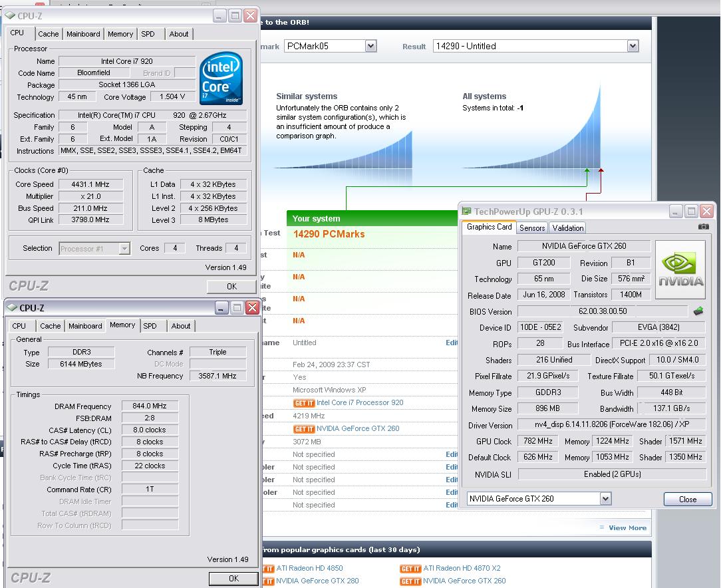Click the GPU-Z screenshot camera icon
This screenshot has width=721, height=588.
[x=703, y=227]
